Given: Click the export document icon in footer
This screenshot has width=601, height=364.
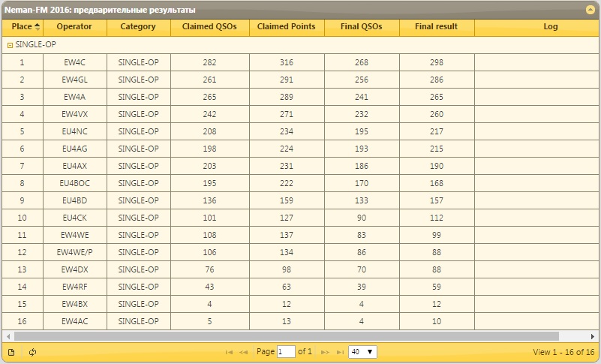Looking at the screenshot, I should 11,352.
